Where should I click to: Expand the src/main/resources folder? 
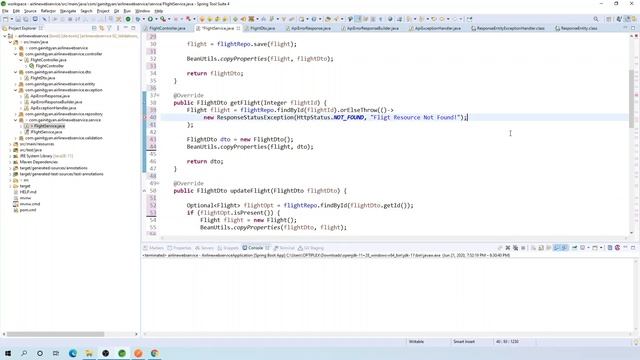point(10,144)
